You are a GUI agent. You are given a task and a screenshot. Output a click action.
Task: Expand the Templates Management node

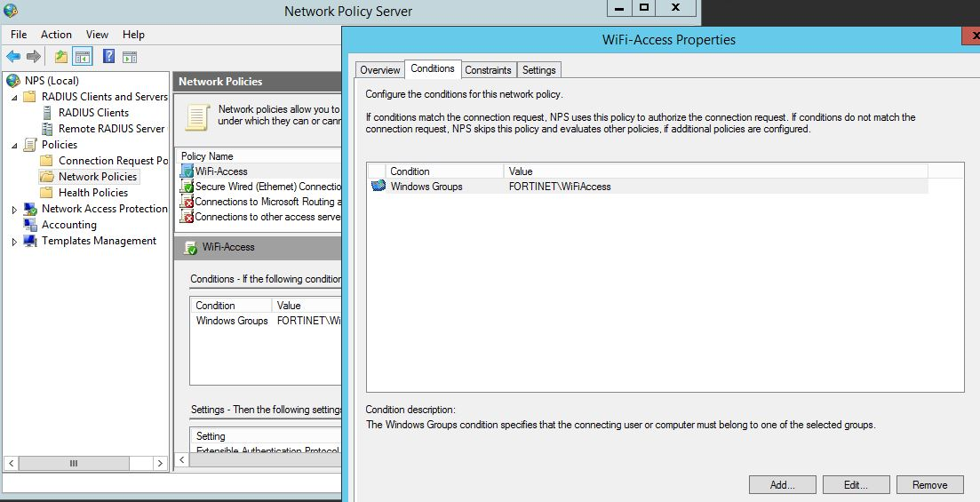tap(14, 242)
